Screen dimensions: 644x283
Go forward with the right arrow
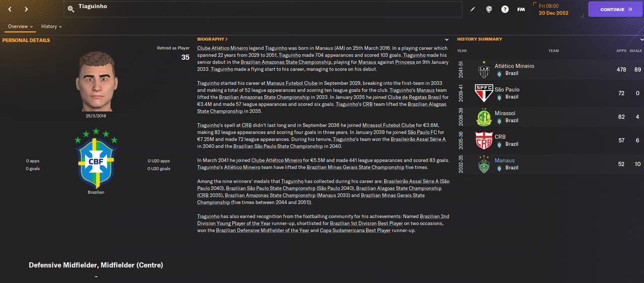tap(26, 9)
